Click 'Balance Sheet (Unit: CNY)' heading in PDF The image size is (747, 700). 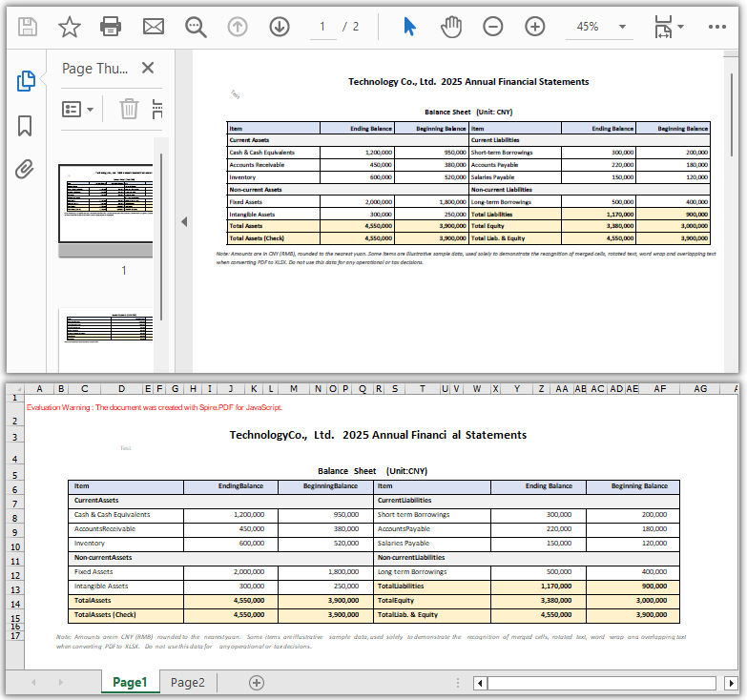click(468, 112)
